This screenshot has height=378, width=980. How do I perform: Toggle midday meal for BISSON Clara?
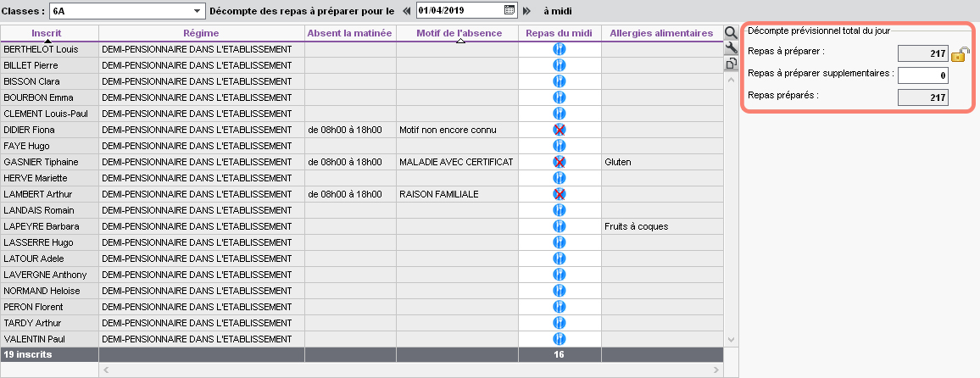tap(560, 81)
